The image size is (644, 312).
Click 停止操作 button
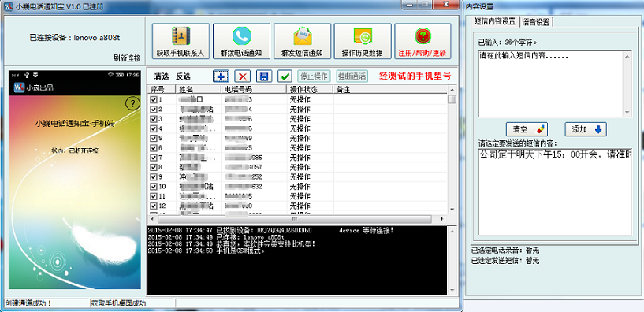coord(314,76)
